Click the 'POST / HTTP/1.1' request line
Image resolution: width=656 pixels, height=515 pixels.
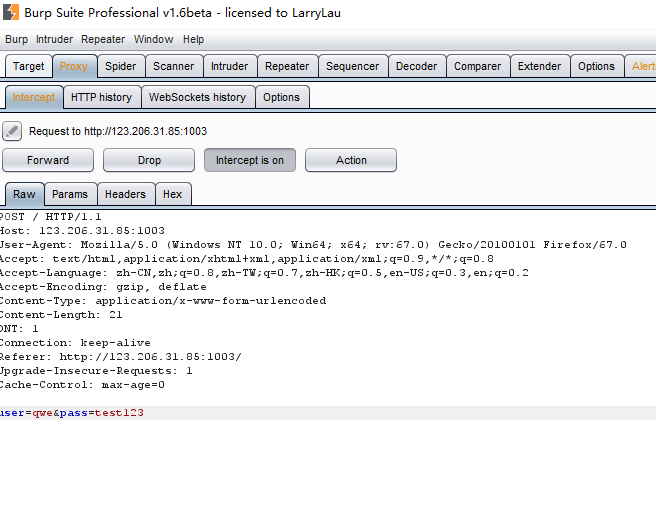(x=50, y=217)
